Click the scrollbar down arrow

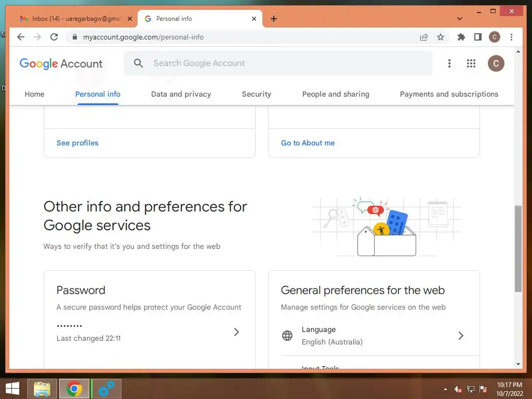coord(518,364)
